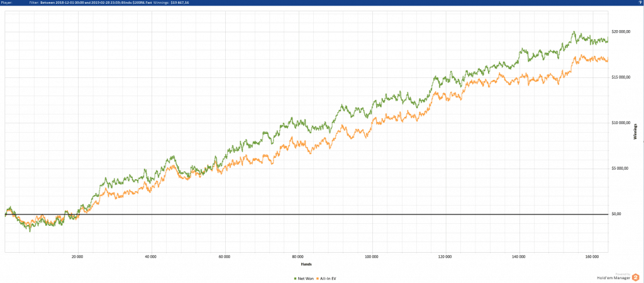
Task: Click the $5 000,00 axis label
Action: (x=621, y=169)
